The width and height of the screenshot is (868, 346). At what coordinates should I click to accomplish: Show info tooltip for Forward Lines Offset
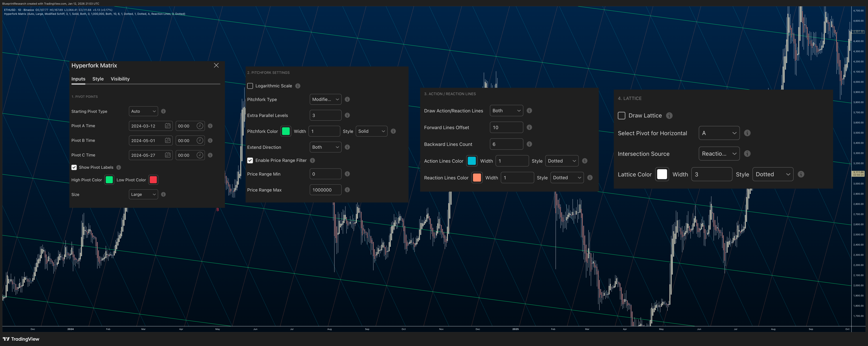529,127
